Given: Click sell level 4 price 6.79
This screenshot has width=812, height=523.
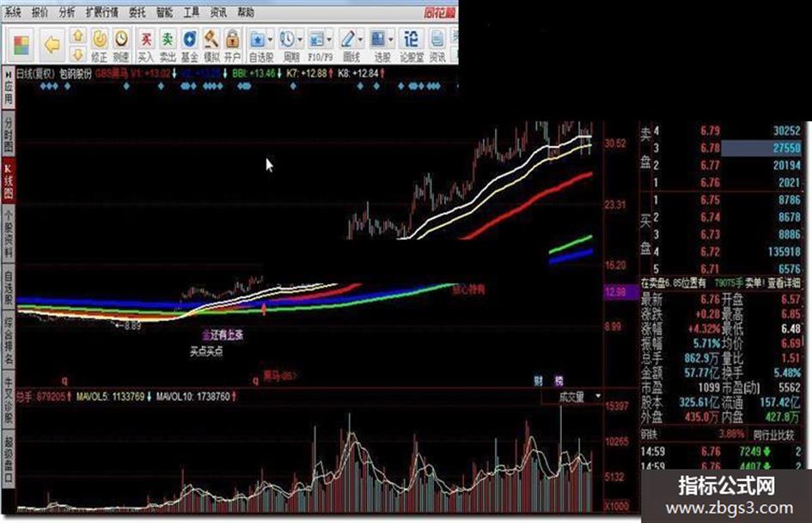Looking at the screenshot, I should (x=710, y=131).
